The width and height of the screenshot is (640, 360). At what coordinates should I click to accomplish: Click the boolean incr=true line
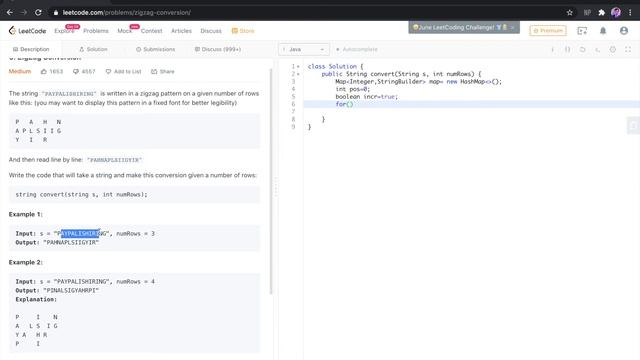[x=367, y=97]
